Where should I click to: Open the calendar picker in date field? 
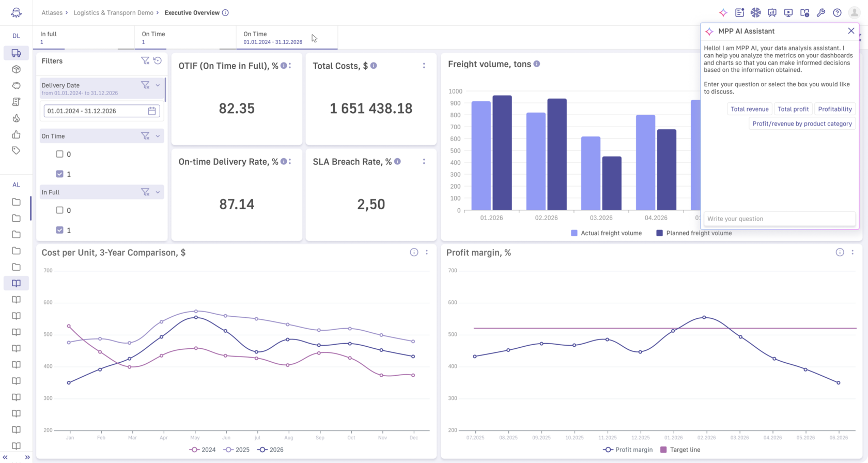[152, 111]
